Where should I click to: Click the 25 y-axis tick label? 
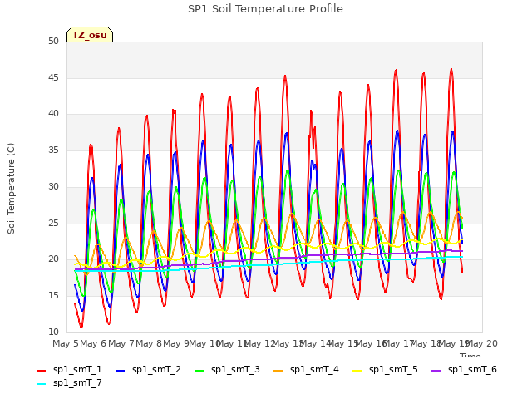[53, 223]
